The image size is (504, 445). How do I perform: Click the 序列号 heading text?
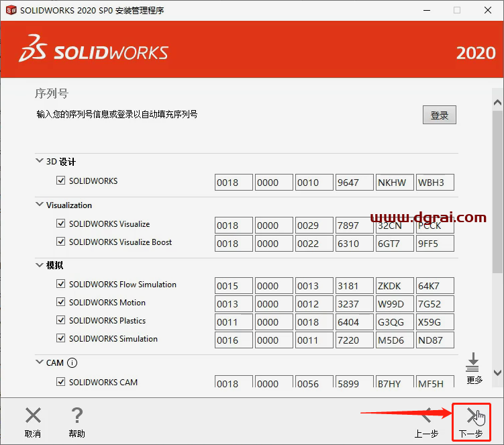[x=52, y=93]
